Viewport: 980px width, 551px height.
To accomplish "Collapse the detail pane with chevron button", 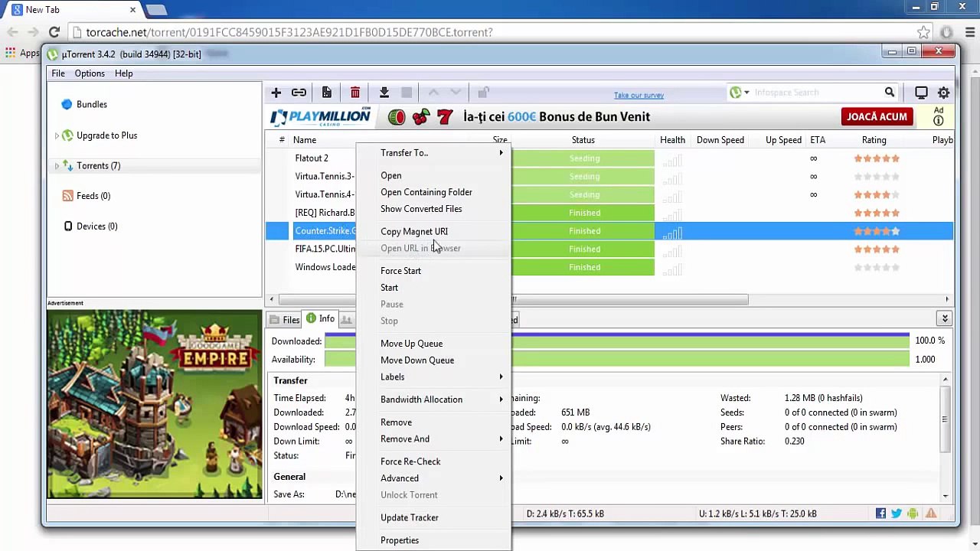I will [945, 319].
